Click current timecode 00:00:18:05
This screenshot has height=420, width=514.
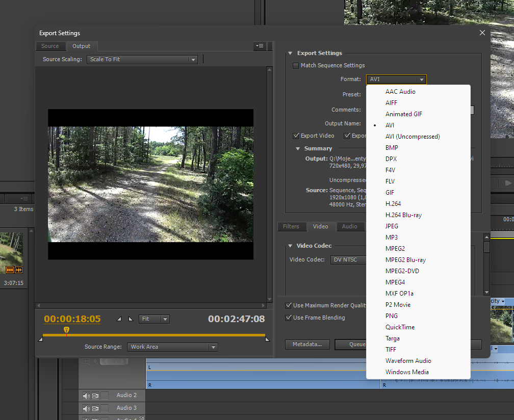[x=72, y=319]
